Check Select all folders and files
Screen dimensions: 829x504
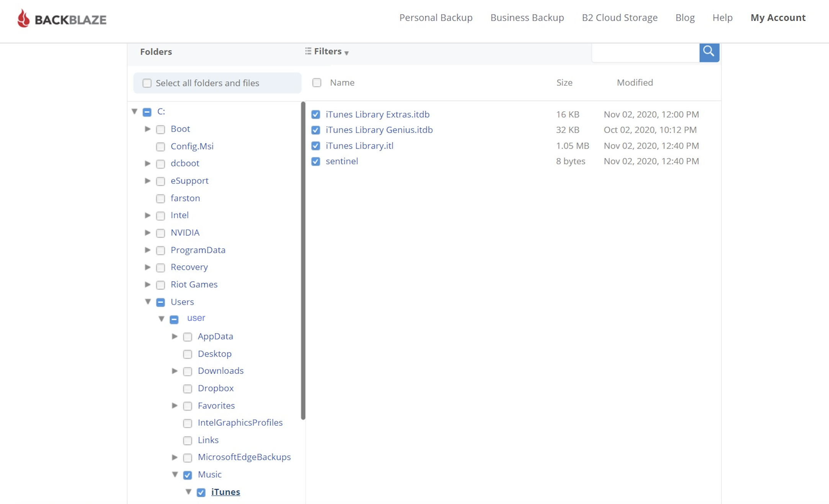tap(147, 83)
